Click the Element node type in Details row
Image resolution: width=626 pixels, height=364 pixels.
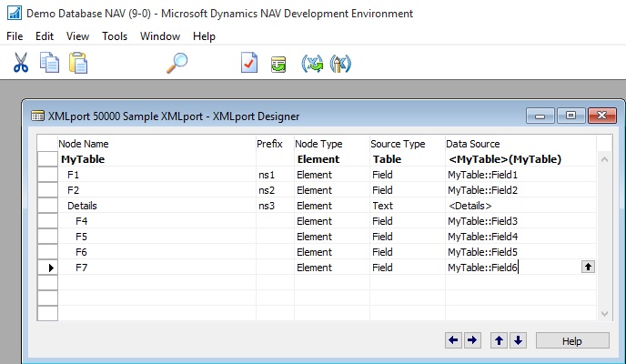[332, 206]
